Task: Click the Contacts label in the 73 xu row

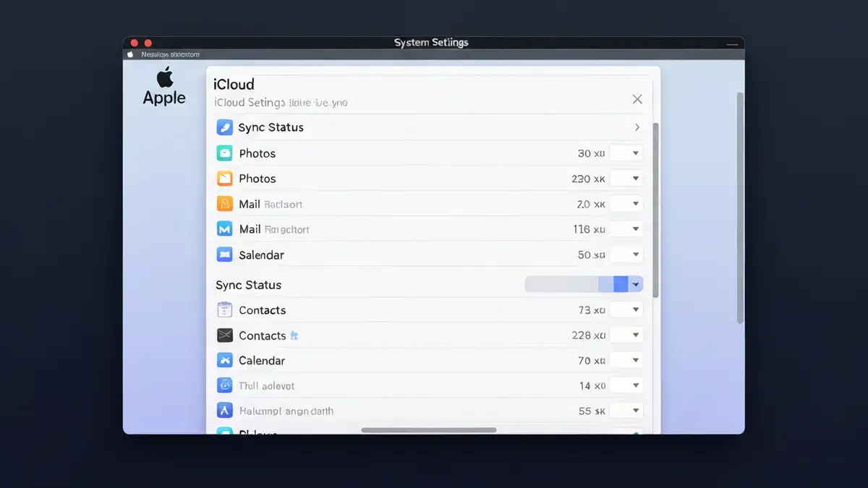Action: point(263,310)
